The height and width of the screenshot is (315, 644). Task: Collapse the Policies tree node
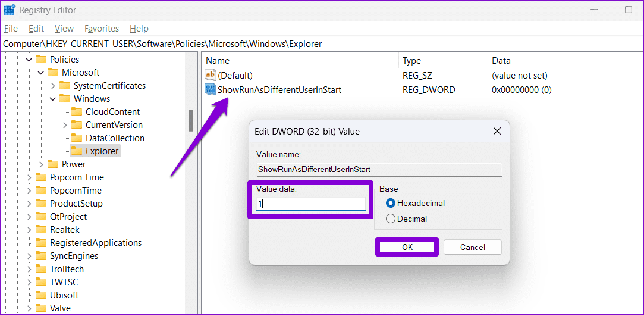pyautogui.click(x=29, y=60)
